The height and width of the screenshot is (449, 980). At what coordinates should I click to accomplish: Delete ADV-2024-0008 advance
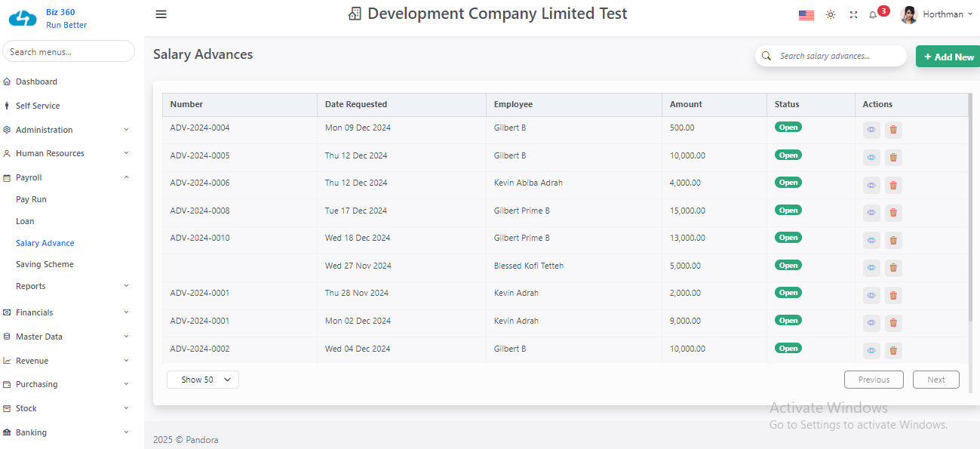click(893, 213)
